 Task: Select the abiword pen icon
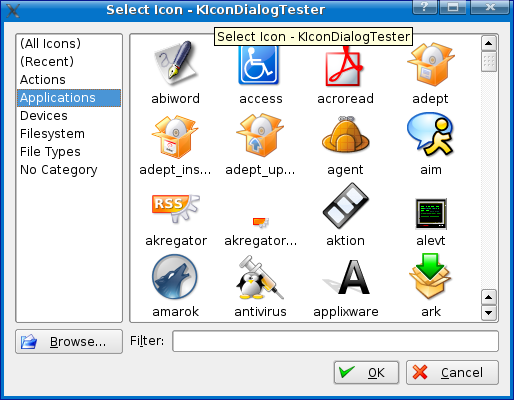[176, 63]
